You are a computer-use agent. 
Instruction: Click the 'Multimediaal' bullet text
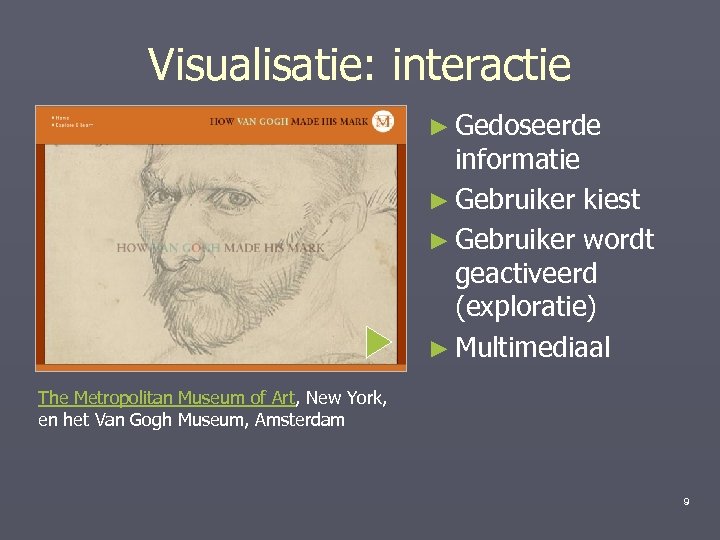click(533, 347)
